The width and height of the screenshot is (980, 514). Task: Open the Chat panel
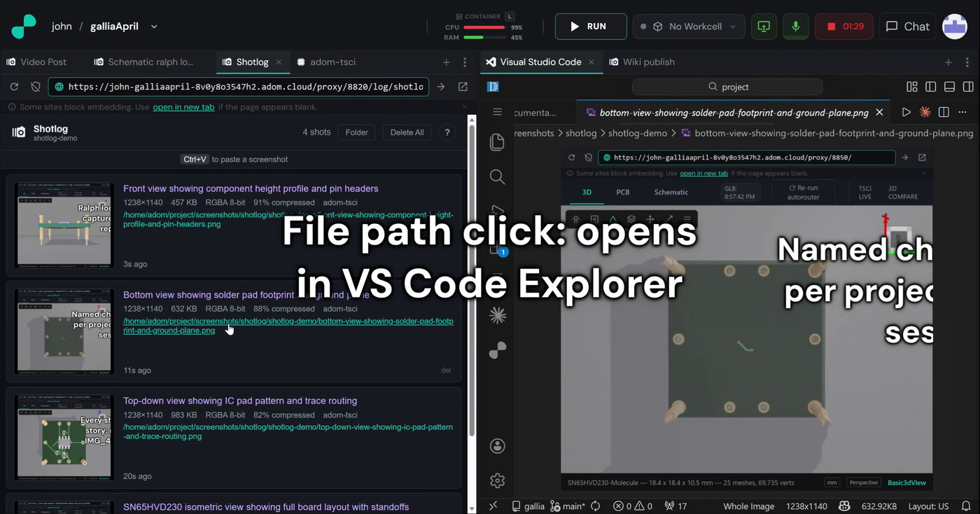point(908,26)
